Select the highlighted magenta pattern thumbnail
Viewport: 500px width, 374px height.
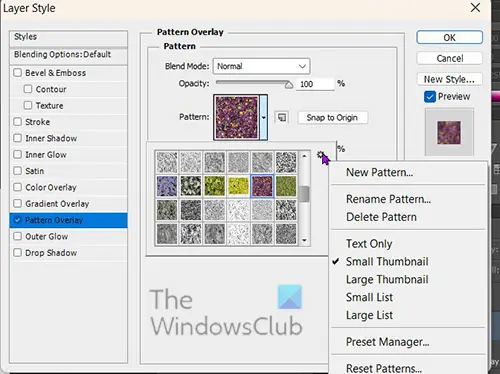coord(262,186)
